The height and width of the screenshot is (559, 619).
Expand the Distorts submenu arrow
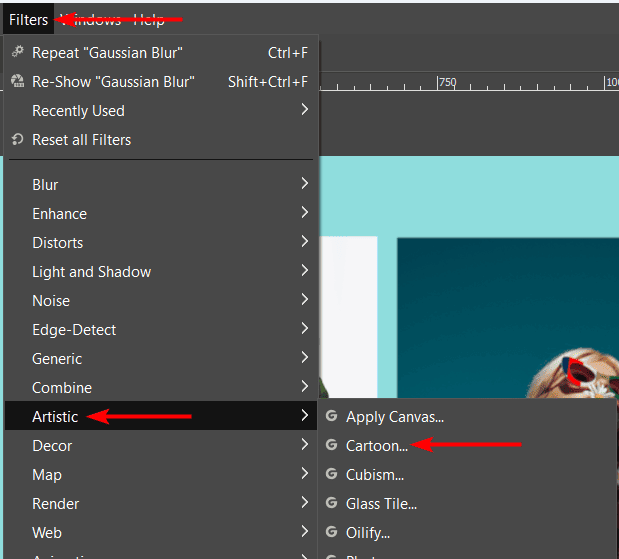(304, 242)
